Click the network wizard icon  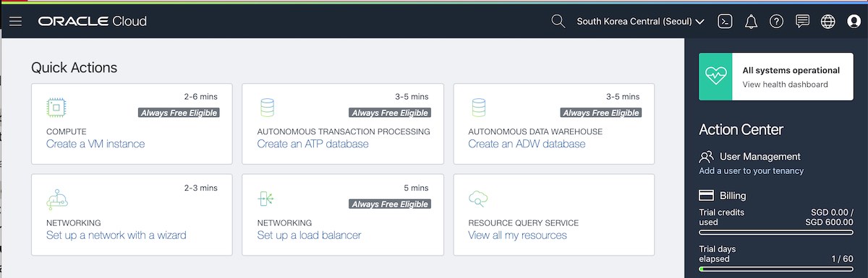click(x=56, y=199)
